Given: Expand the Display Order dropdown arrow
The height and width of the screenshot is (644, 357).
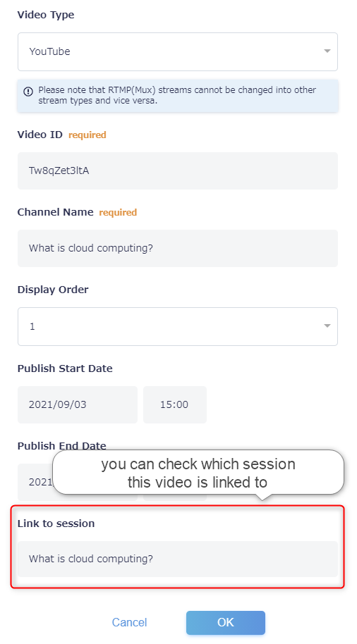Looking at the screenshot, I should pos(327,326).
